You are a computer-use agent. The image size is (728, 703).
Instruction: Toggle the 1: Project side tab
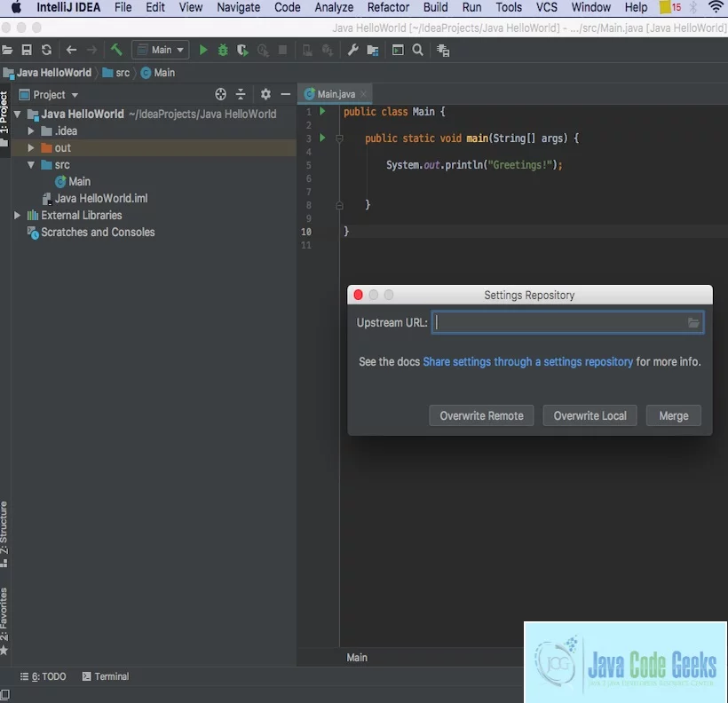point(4,118)
